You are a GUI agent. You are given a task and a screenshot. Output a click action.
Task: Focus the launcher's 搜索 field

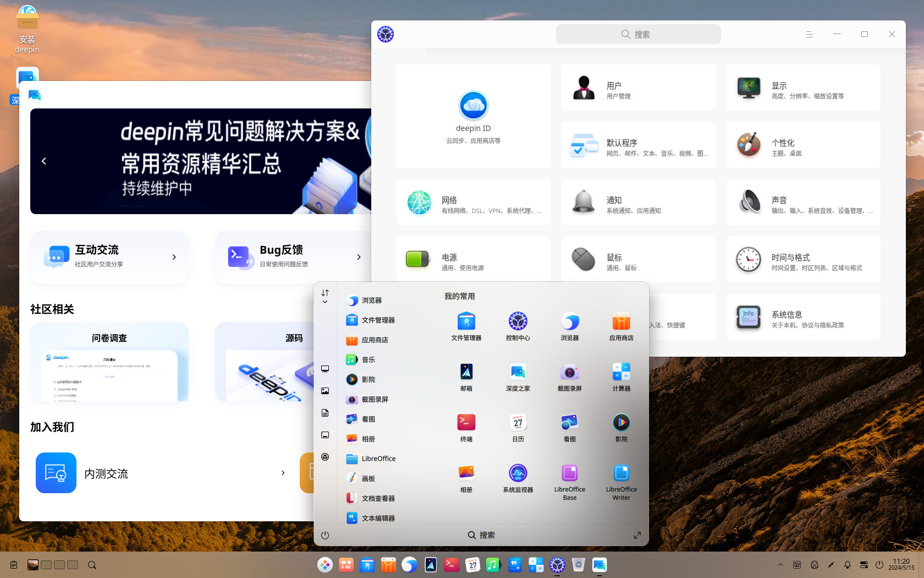(481, 535)
